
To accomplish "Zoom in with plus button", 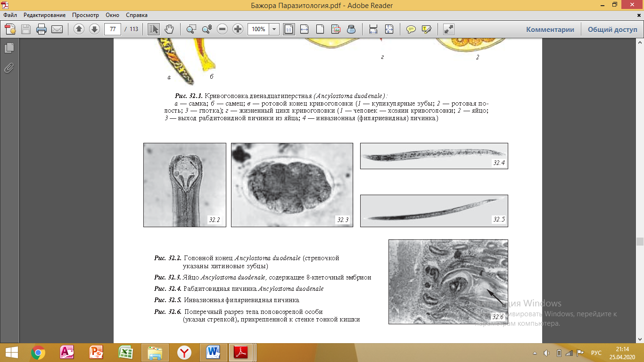I will click(238, 29).
